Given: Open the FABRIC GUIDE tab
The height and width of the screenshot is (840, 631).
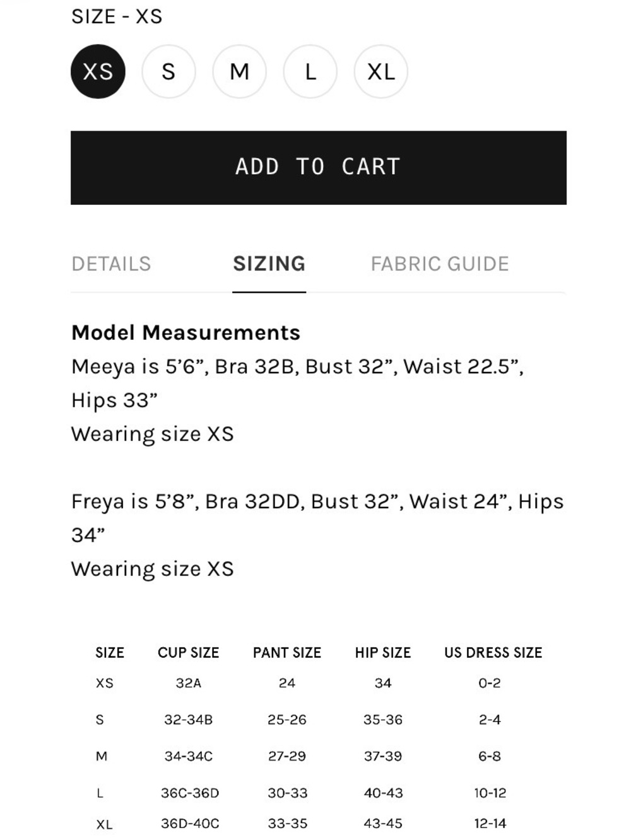Looking at the screenshot, I should (440, 264).
